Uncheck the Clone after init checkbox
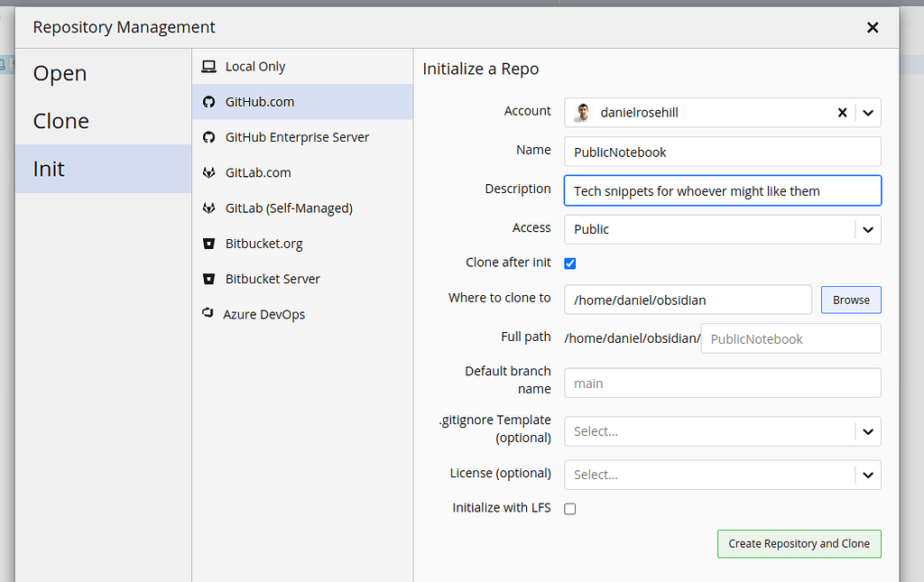924x582 pixels. [569, 263]
